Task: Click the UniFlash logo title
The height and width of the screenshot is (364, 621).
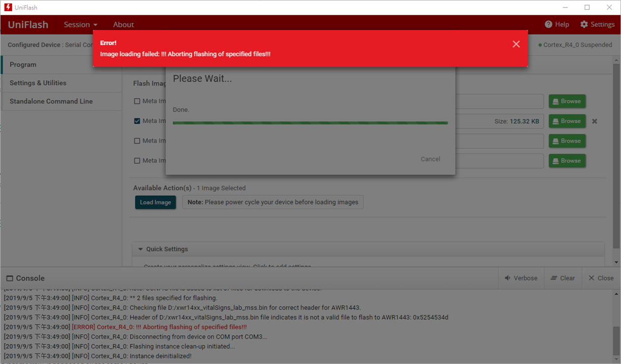Action: pyautogui.click(x=28, y=24)
